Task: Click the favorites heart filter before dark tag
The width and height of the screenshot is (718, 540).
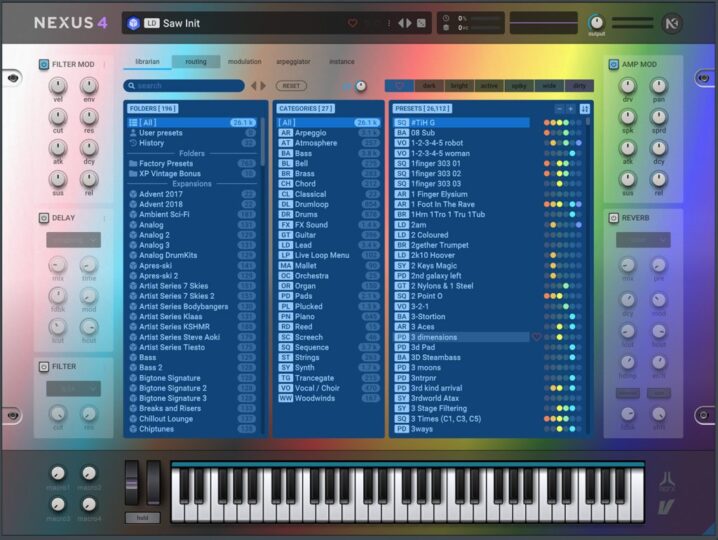Action: [400, 86]
